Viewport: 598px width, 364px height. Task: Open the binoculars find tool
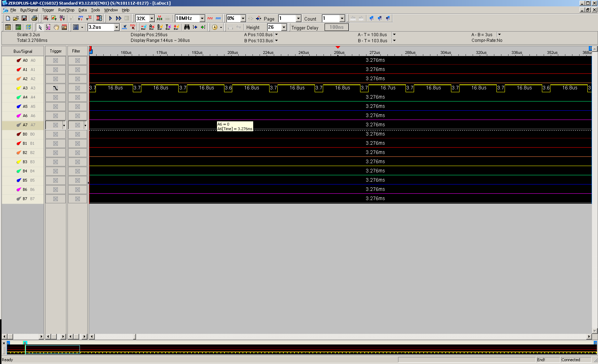tap(187, 27)
